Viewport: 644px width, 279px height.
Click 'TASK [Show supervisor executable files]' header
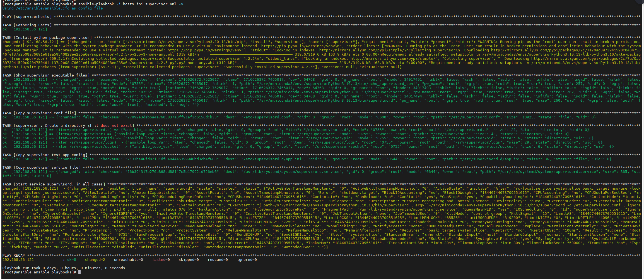[x=46, y=75]
